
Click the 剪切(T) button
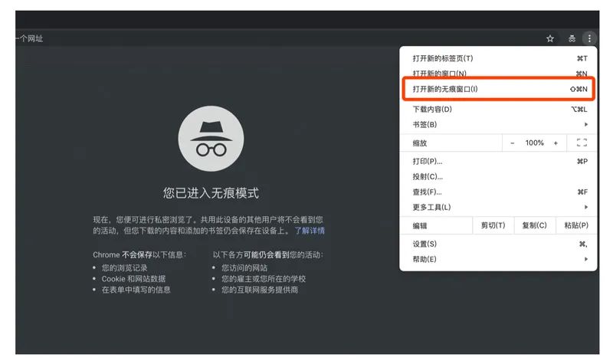[x=493, y=225]
